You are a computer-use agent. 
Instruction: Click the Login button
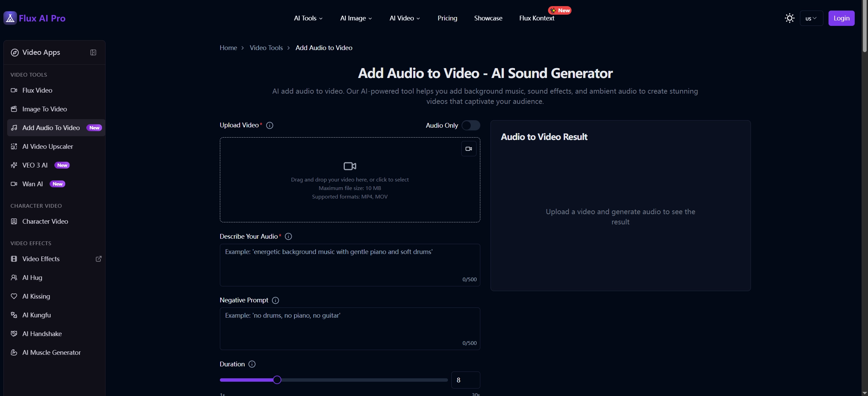tap(841, 18)
